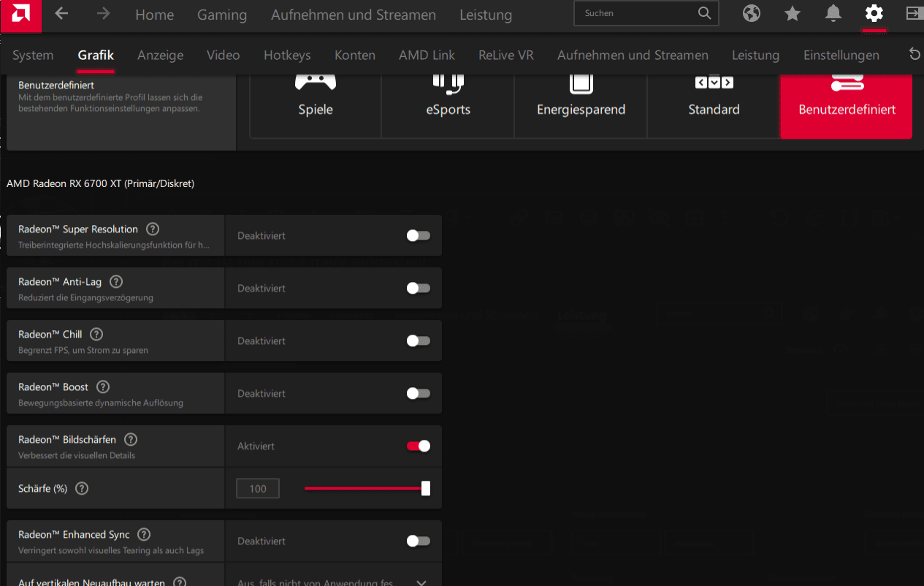Disable Radeon Bildschärfen toggle
The image size is (924, 586).
pos(419,446)
